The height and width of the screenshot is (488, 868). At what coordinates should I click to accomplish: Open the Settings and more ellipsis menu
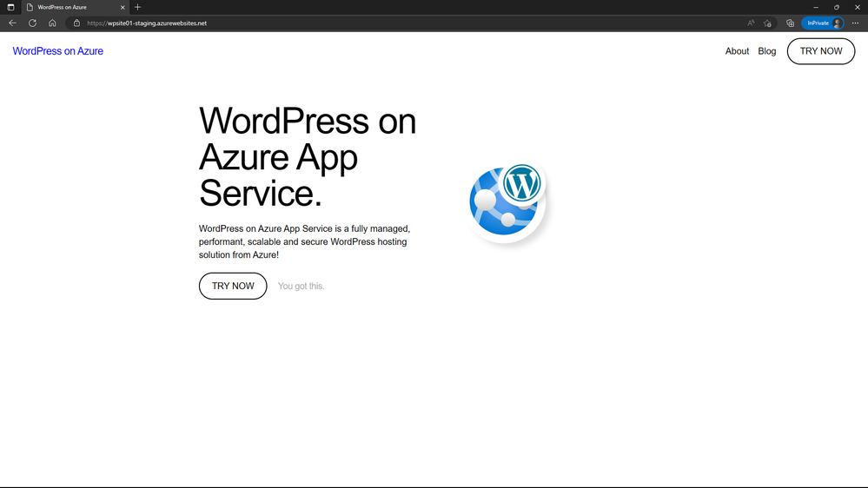pyautogui.click(x=855, y=23)
